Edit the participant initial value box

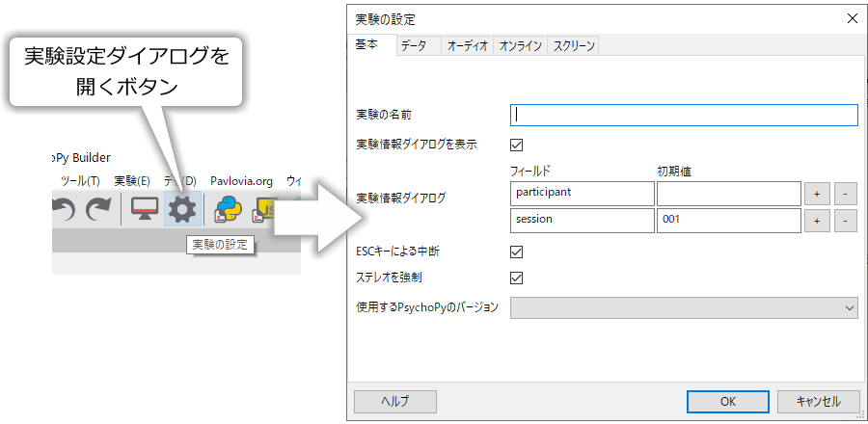[728, 194]
